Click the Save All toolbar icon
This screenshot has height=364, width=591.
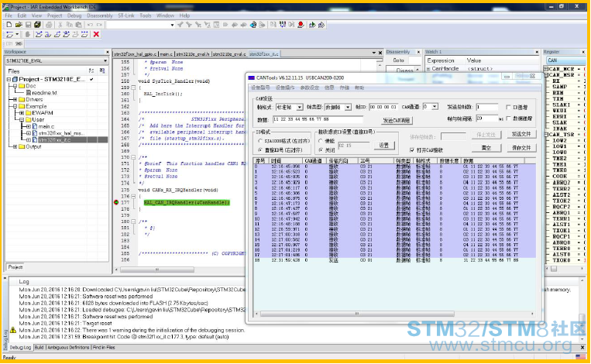coord(37,25)
